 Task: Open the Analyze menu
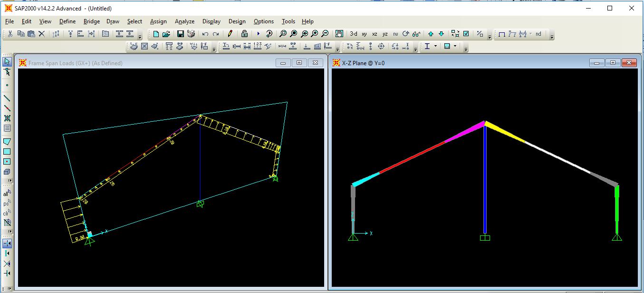click(184, 21)
